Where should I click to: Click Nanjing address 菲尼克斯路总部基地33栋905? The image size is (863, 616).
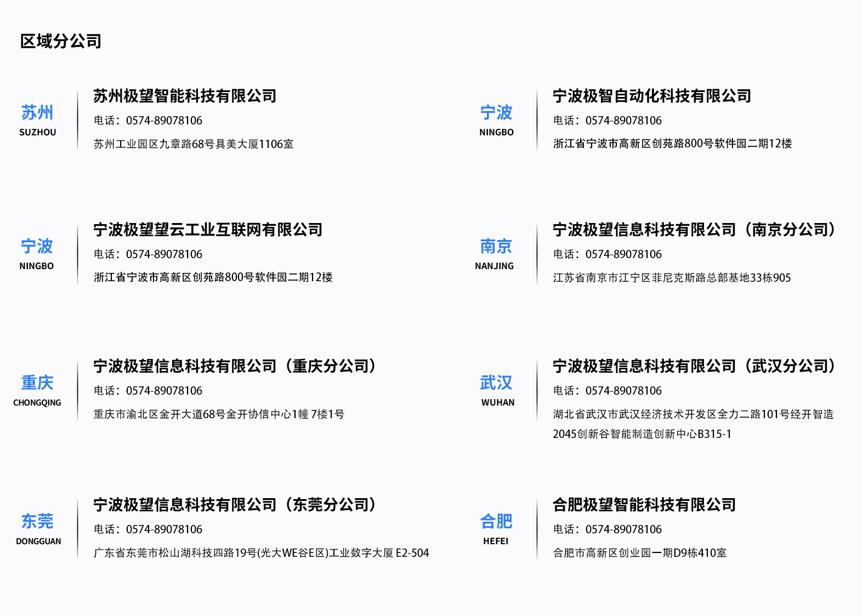click(672, 278)
